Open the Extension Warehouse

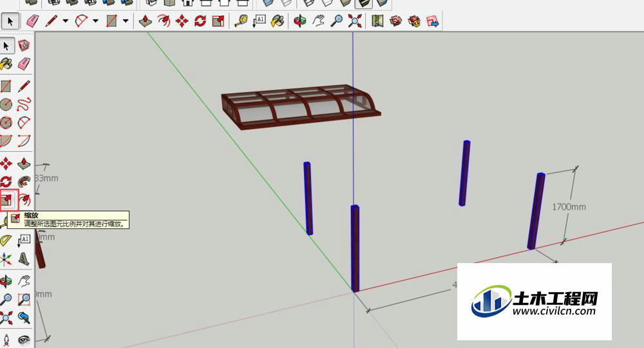(x=414, y=21)
